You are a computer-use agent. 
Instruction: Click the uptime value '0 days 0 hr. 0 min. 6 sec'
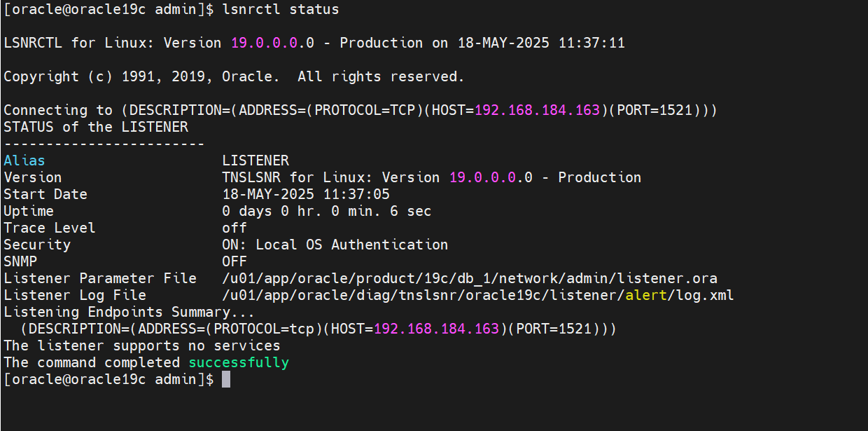tap(327, 212)
